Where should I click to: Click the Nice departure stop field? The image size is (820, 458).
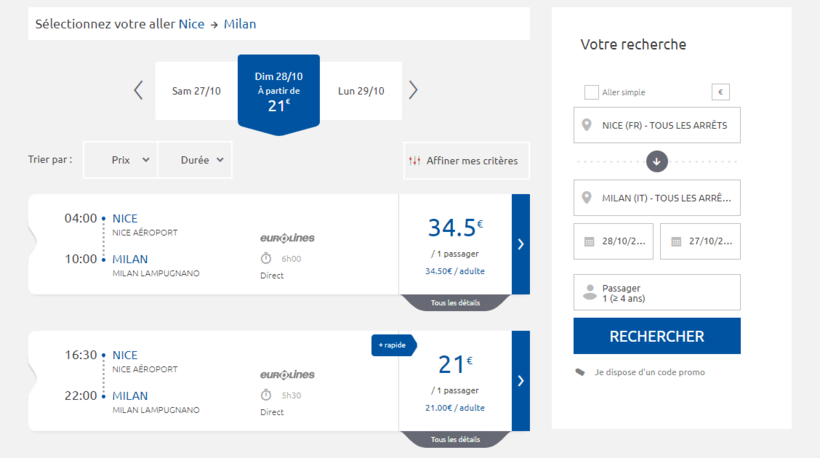coord(657,125)
